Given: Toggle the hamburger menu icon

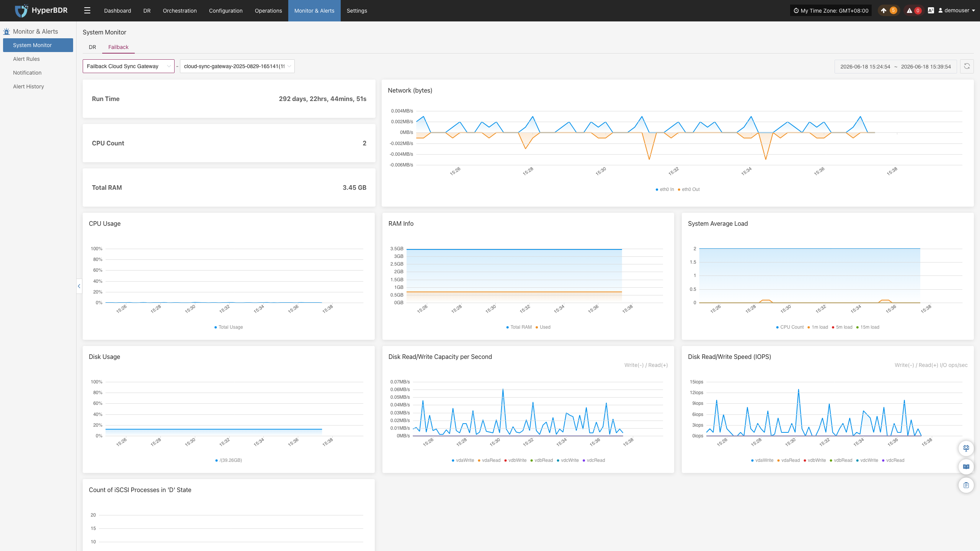Looking at the screenshot, I should pyautogui.click(x=87, y=11).
